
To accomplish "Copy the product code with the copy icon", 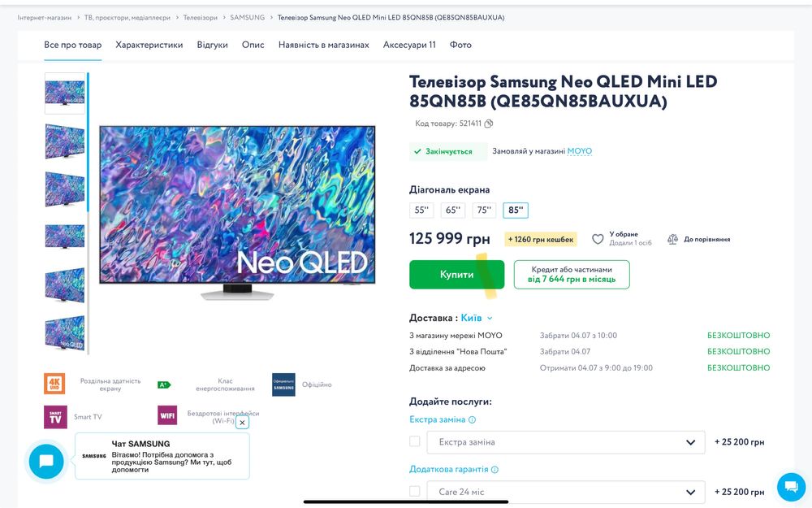I will 489,124.
